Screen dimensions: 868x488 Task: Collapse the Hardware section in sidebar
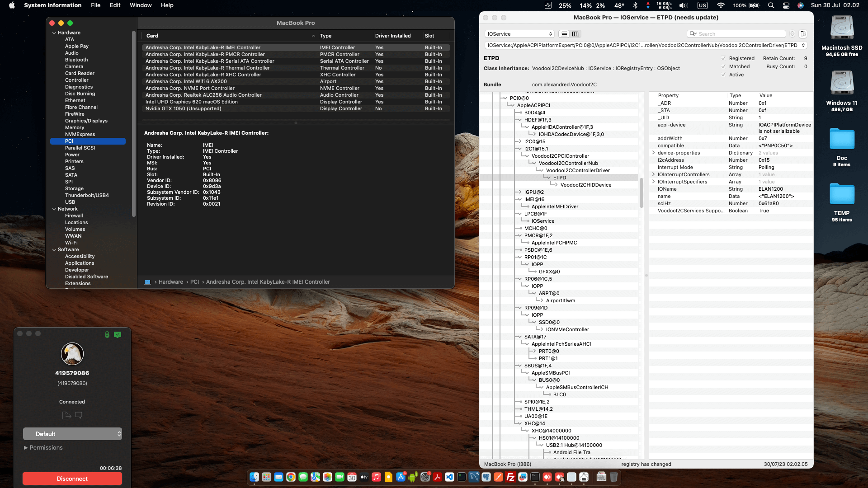coord(54,33)
